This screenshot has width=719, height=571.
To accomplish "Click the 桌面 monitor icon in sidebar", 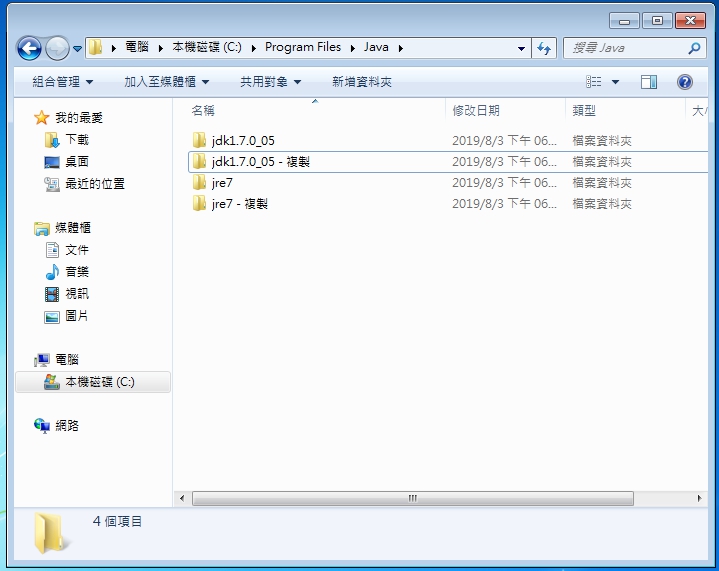I will click(52, 162).
